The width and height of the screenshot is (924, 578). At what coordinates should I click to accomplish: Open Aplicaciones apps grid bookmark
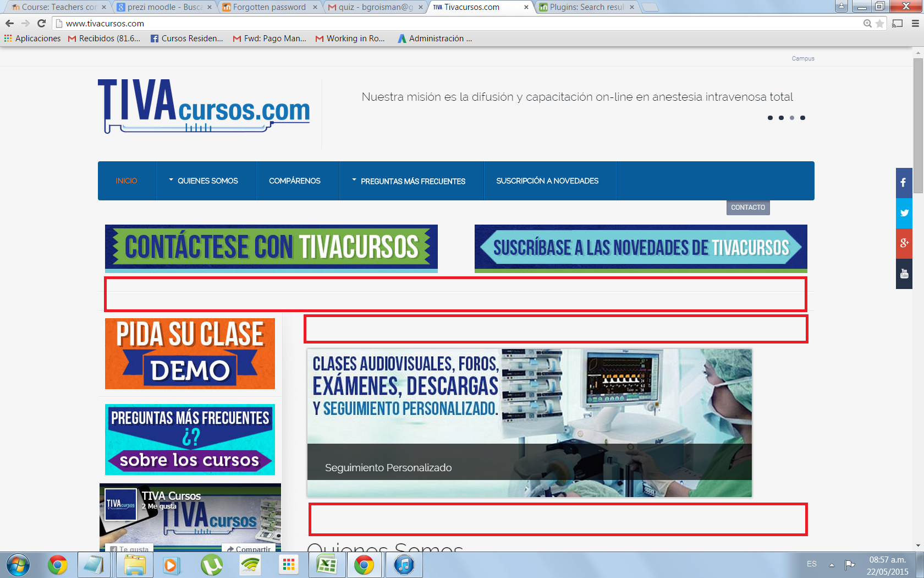32,39
